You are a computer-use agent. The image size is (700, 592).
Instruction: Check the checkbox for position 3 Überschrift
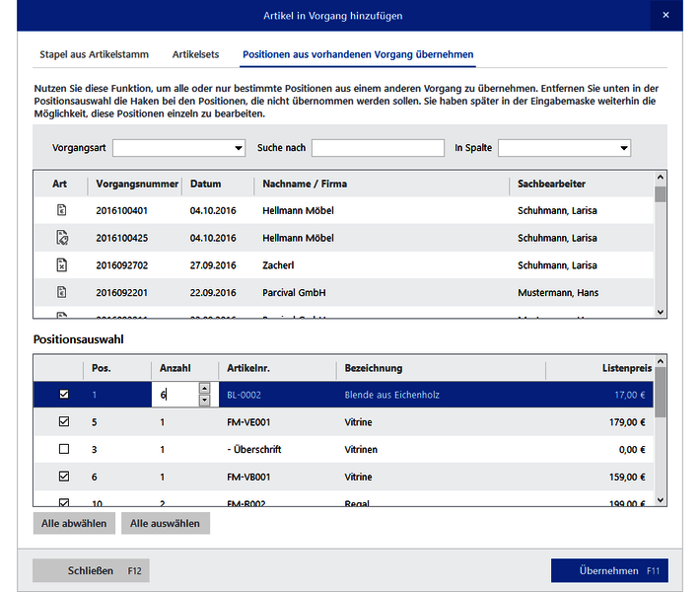64,449
